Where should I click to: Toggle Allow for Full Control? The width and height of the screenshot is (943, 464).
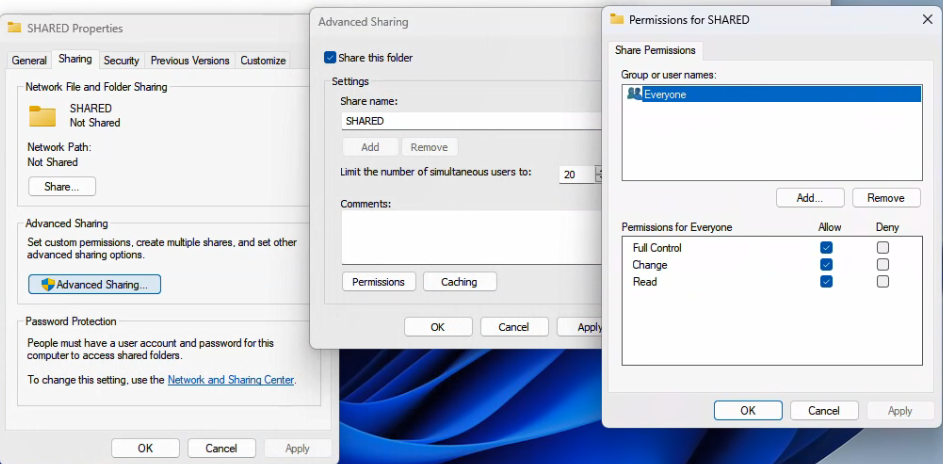coord(826,248)
